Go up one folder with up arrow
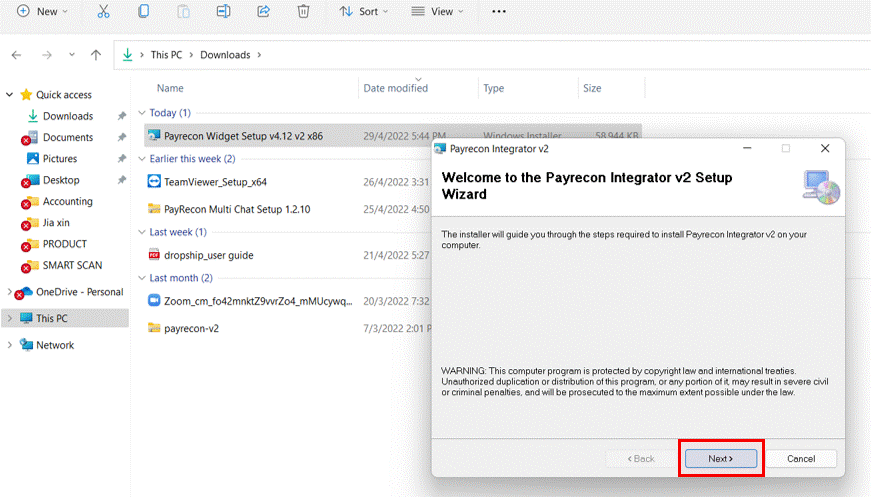 pyautogui.click(x=96, y=55)
